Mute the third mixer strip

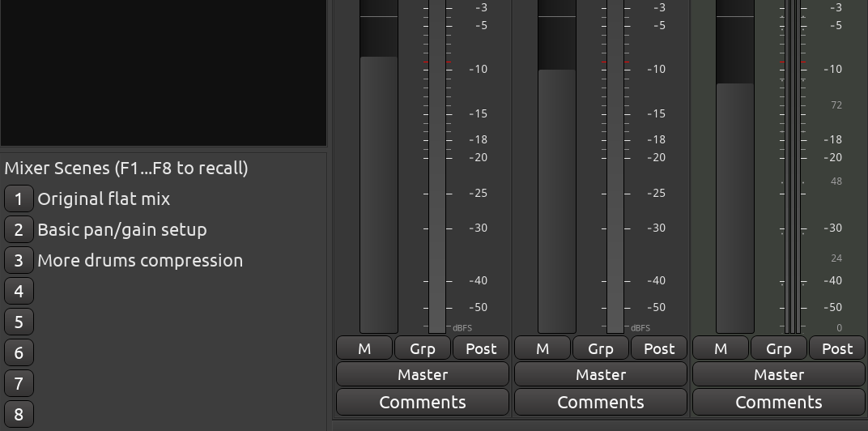(x=721, y=348)
